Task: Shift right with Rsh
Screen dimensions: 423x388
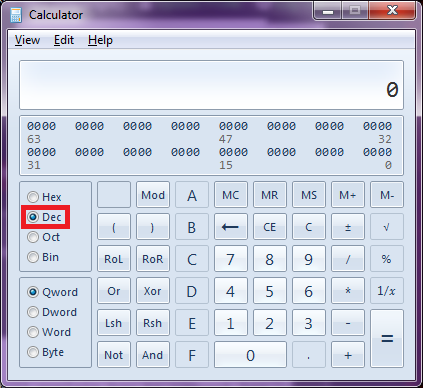Action: tap(153, 323)
